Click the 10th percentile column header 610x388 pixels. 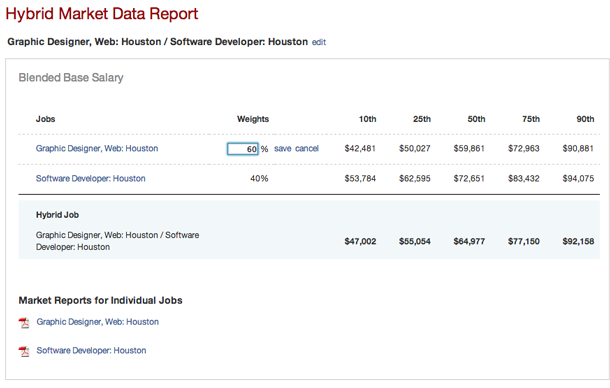(x=367, y=119)
